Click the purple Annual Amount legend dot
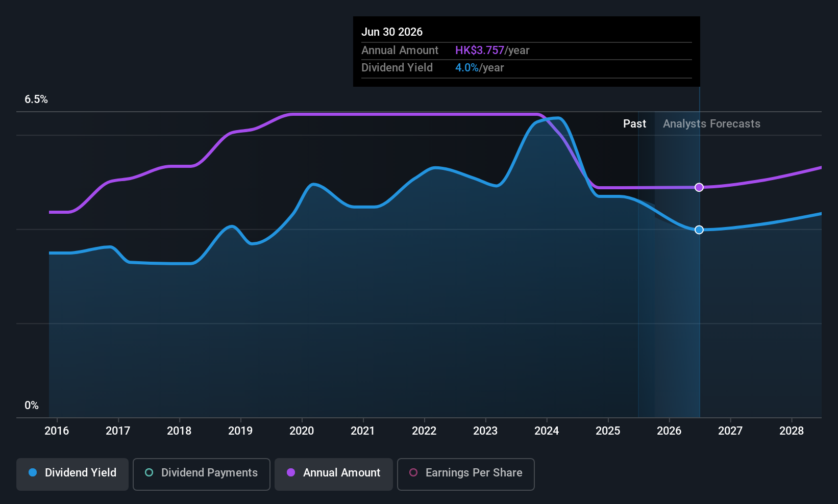838x504 pixels. (x=291, y=473)
